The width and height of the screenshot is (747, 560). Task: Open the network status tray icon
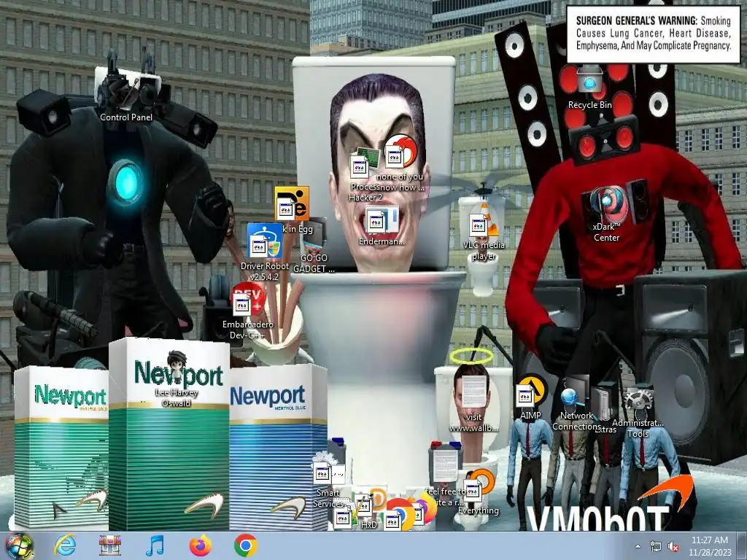[656, 546]
